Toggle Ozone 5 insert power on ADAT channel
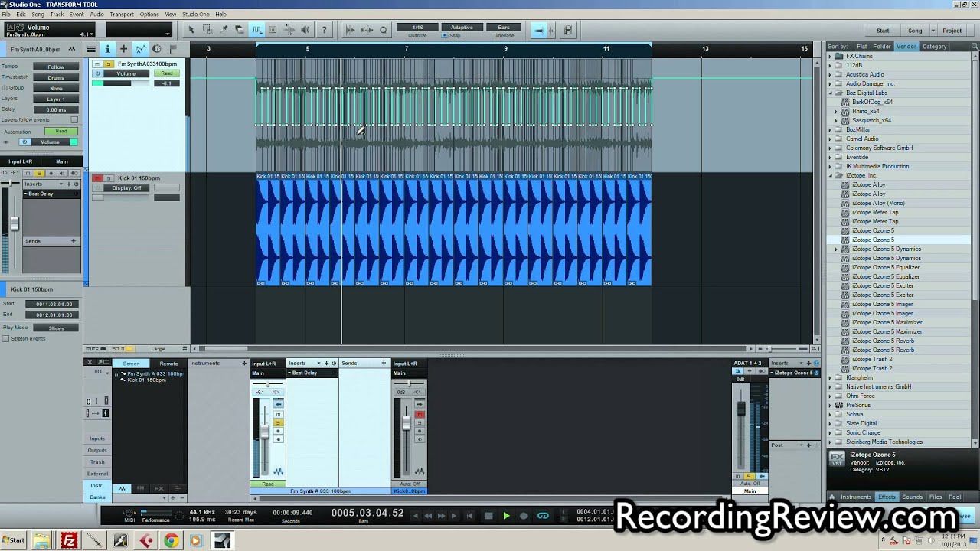 816,373
